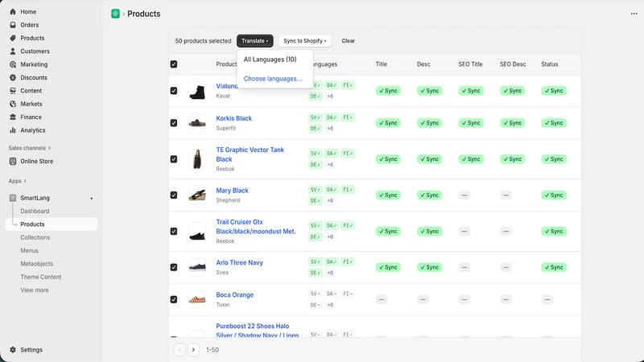
Task: Expand +6 languages for Mary Black
Action: point(330,200)
